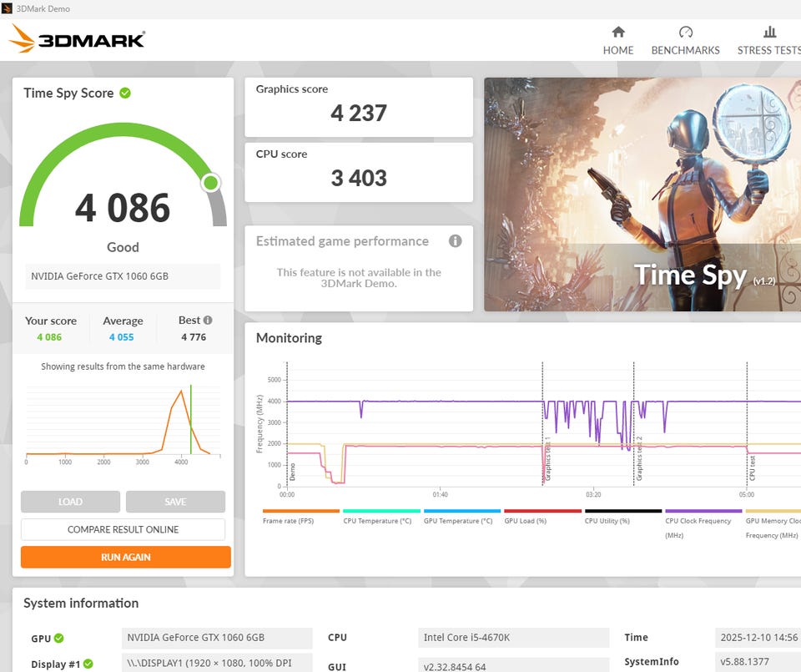The image size is (801, 672).
Task: Click the GPU field in System information
Action: coord(217,638)
